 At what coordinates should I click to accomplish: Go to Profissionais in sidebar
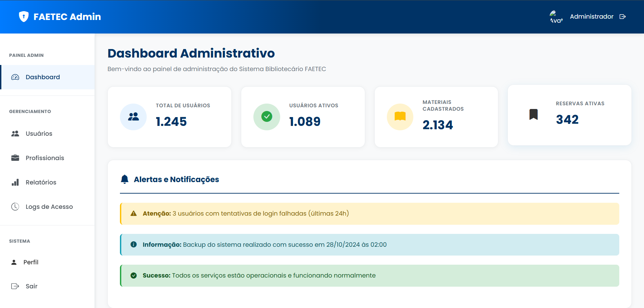point(45,158)
